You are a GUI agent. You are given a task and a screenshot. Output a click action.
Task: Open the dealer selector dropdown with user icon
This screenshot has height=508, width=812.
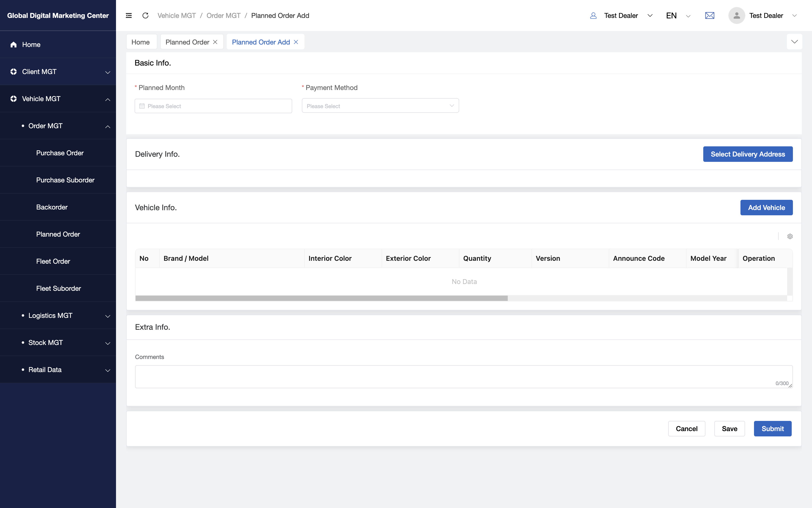tap(621, 15)
